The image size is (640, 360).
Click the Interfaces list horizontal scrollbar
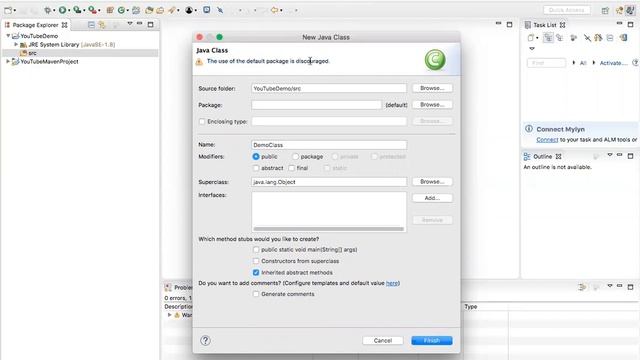pyautogui.click(x=329, y=229)
